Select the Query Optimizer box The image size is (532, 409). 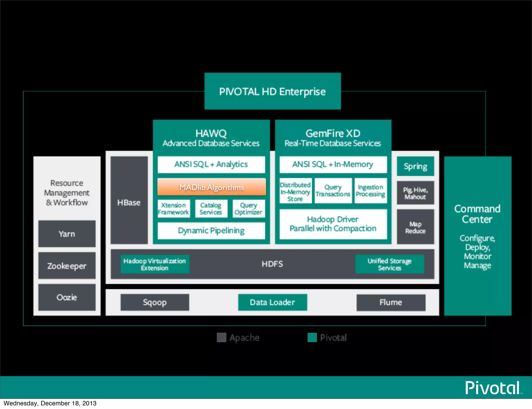click(x=248, y=209)
